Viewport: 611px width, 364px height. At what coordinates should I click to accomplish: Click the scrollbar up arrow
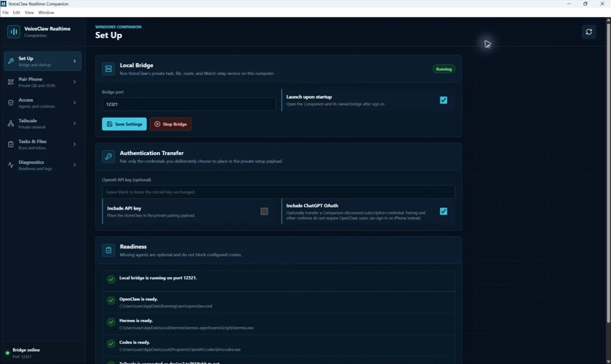tap(608, 20)
